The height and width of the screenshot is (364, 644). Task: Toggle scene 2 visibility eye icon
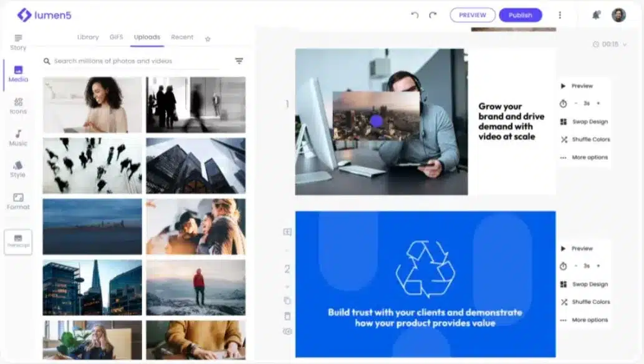[287, 332]
